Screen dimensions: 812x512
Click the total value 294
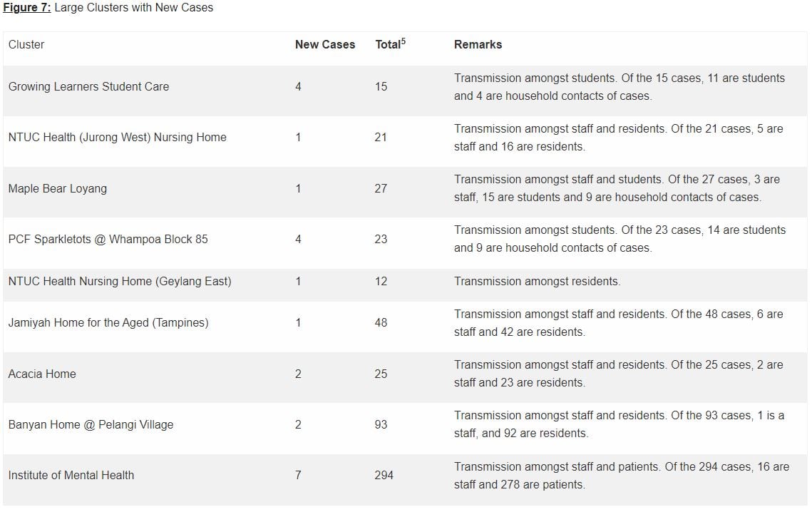[384, 475]
